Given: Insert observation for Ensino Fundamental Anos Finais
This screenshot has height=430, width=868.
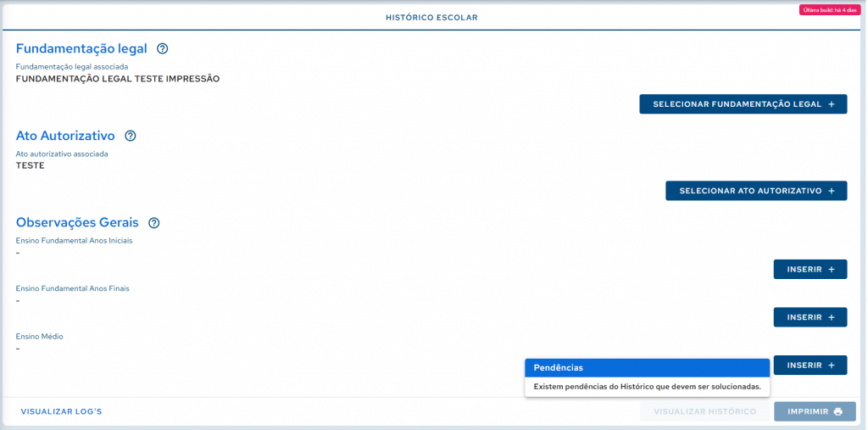Looking at the screenshot, I should pyautogui.click(x=810, y=317).
